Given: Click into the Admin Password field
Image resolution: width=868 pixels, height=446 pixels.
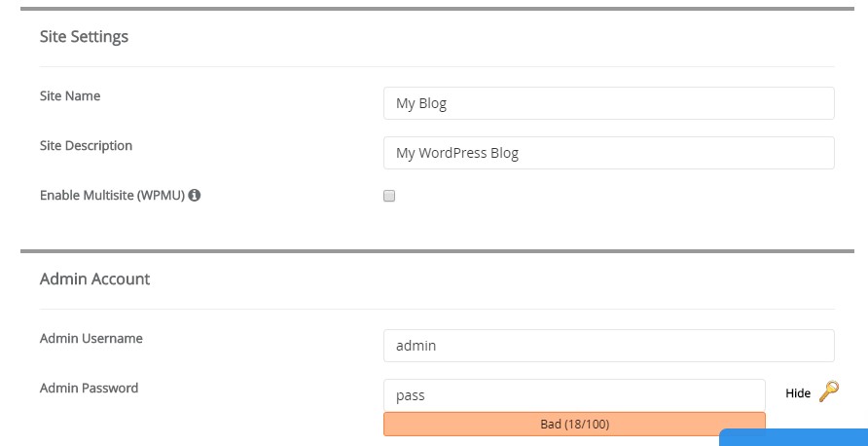Looking at the screenshot, I should (574, 395).
